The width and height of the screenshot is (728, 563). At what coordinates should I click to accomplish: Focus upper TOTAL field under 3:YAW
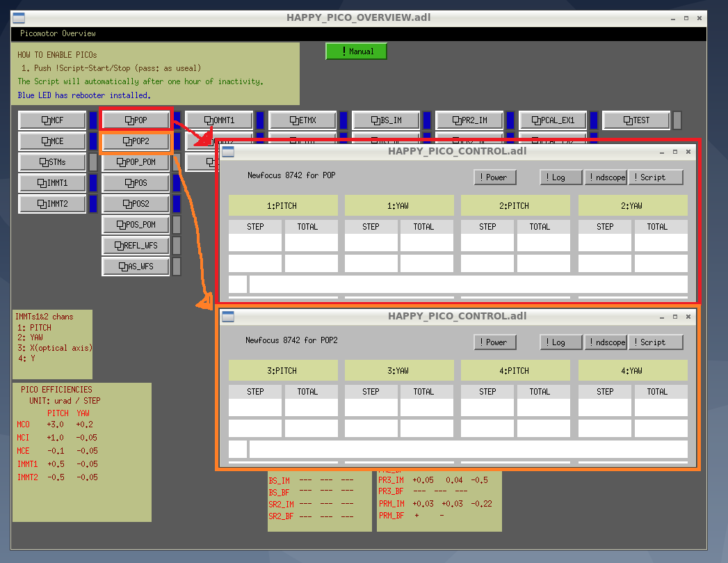click(x=427, y=407)
